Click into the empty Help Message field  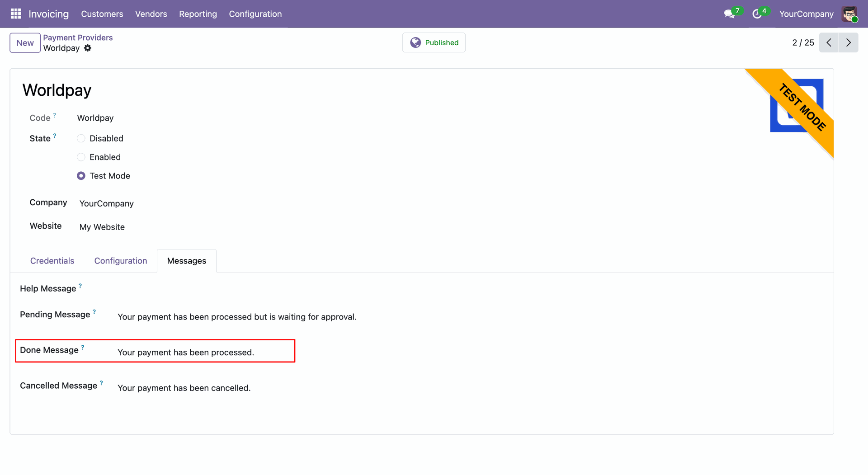tap(470, 289)
